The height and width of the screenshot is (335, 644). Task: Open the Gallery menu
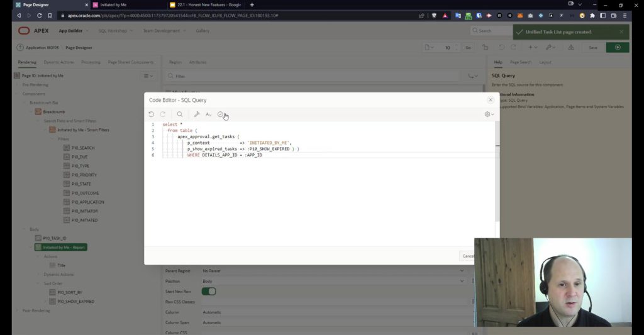tap(203, 31)
